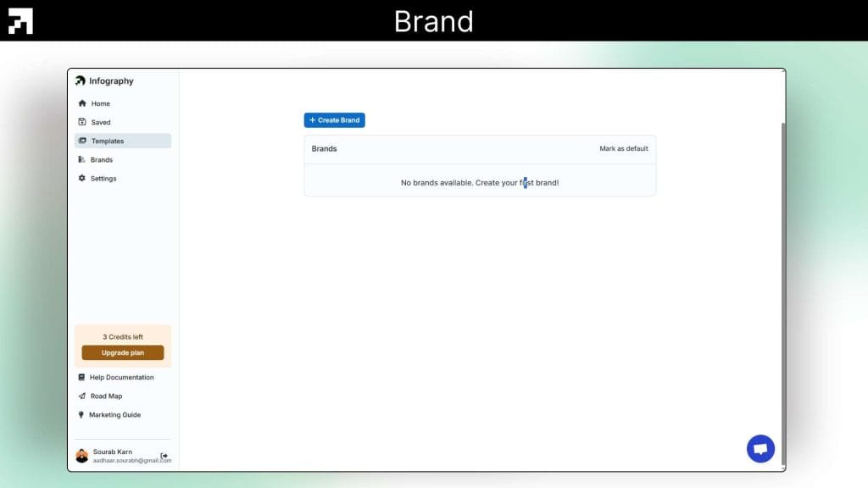The image size is (868, 488).
Task: Open the Marketing Guide lightbulb icon
Action: (x=82, y=414)
